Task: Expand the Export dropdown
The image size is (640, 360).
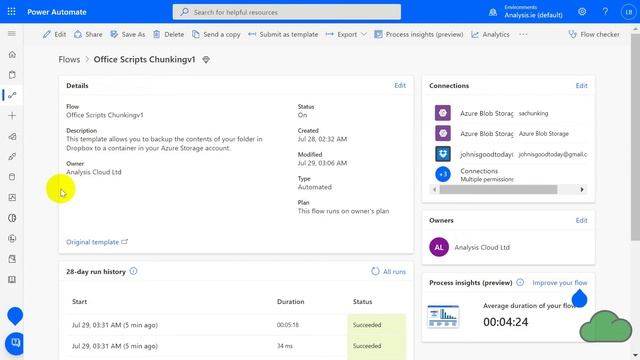Action: 346,34
